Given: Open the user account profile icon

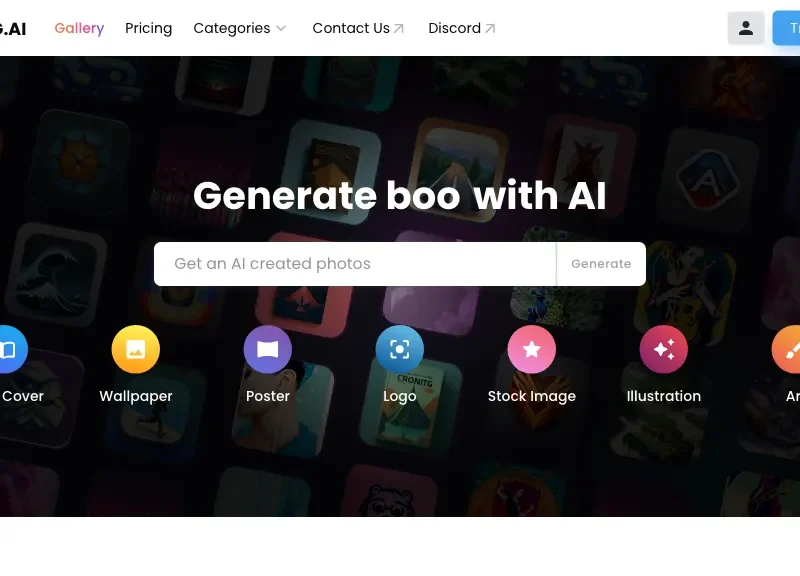Looking at the screenshot, I should tap(745, 28).
